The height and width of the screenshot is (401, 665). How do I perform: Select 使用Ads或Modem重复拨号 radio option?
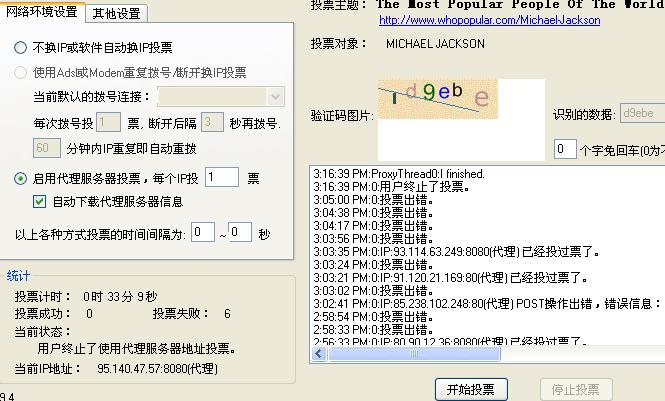point(21,73)
